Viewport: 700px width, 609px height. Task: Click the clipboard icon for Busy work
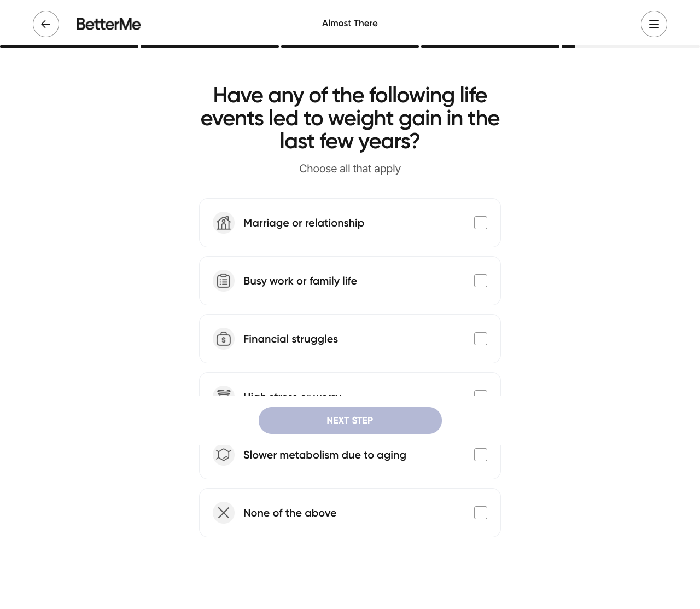tap(224, 281)
